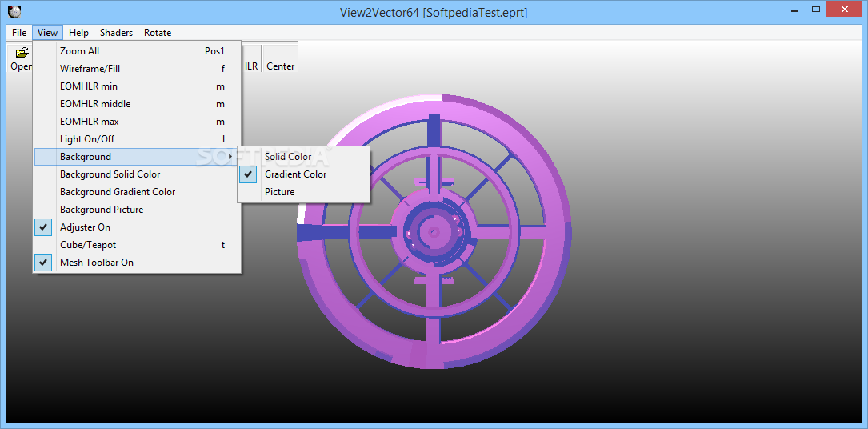
Task: Select EOMHLR middle option
Action: 138,104
